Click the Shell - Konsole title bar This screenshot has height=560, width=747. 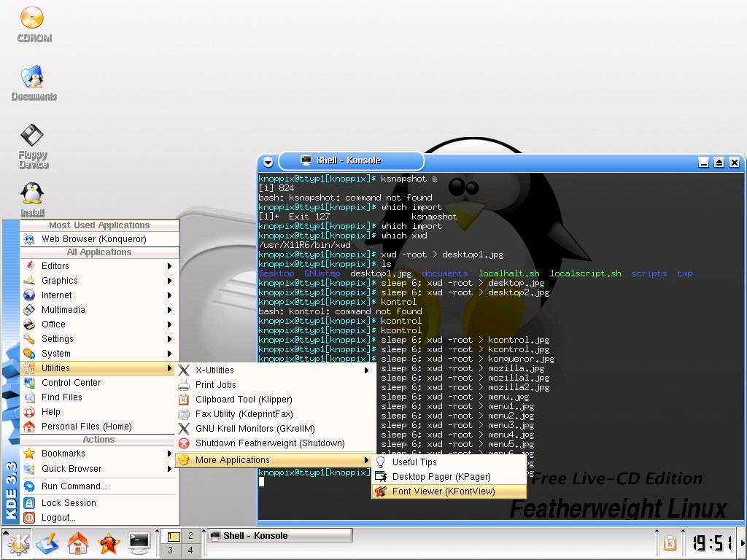[351, 160]
